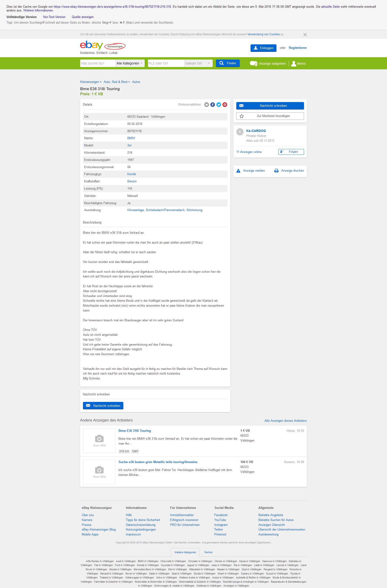Share listing via email icon

(x=207, y=105)
